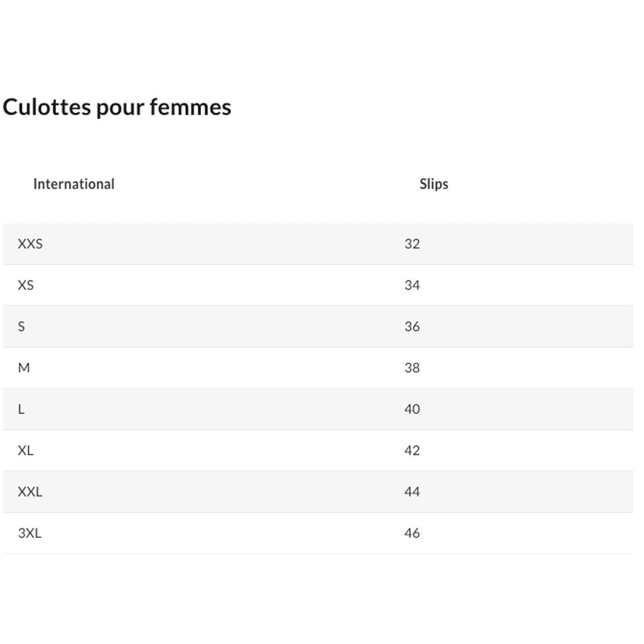Viewport: 644px width, 644px height.
Task: Select the XXS size label
Action: [x=30, y=244]
